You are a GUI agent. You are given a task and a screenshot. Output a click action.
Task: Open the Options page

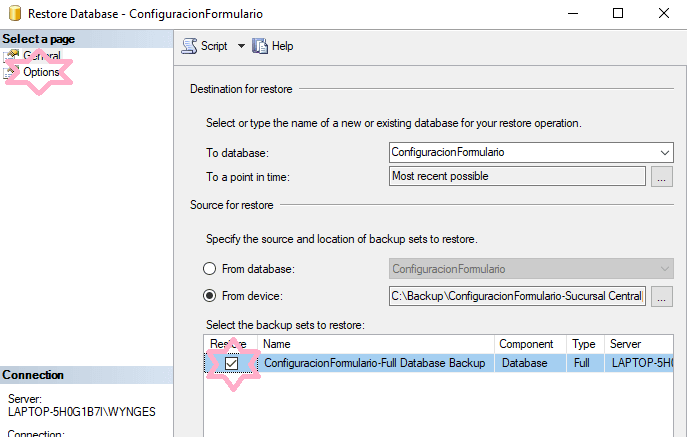[41, 72]
